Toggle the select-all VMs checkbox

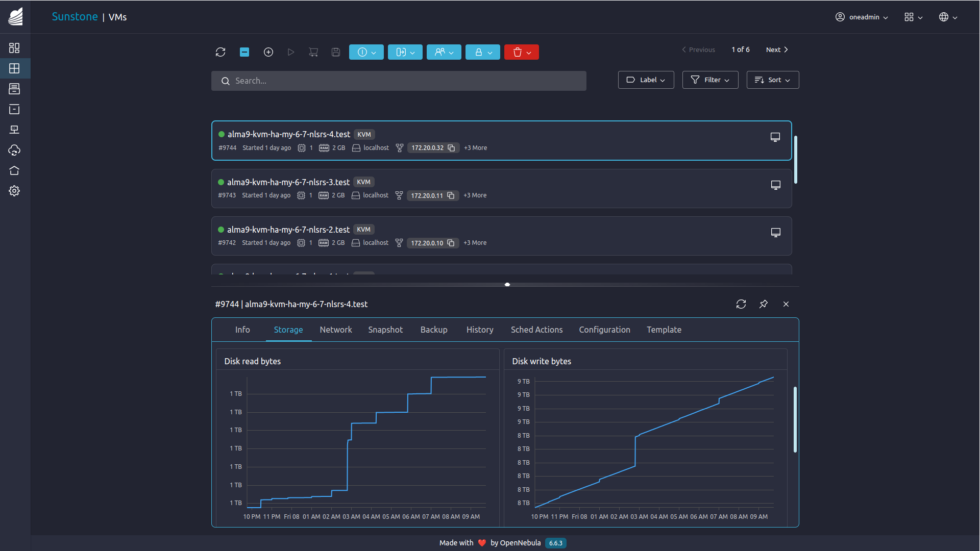[244, 52]
